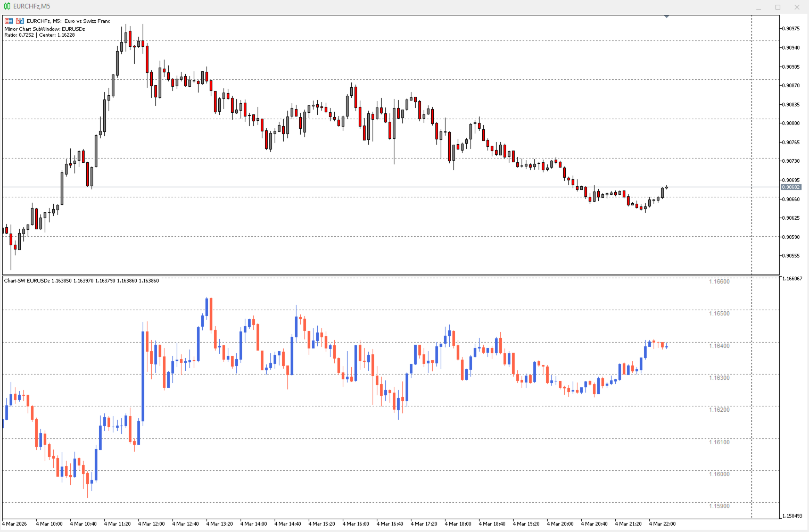The height and width of the screenshot is (532, 809).
Task: Click the Chart-SW EURUSDz subwindow label
Action: pyautogui.click(x=27, y=281)
